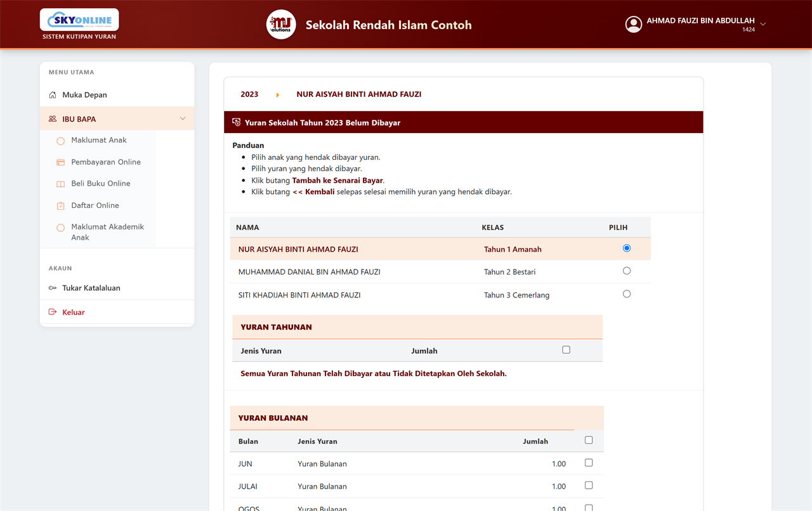This screenshot has width=812, height=511.
Task: Click the class cell Tahun 3 Cemerlang
Action: pos(516,295)
